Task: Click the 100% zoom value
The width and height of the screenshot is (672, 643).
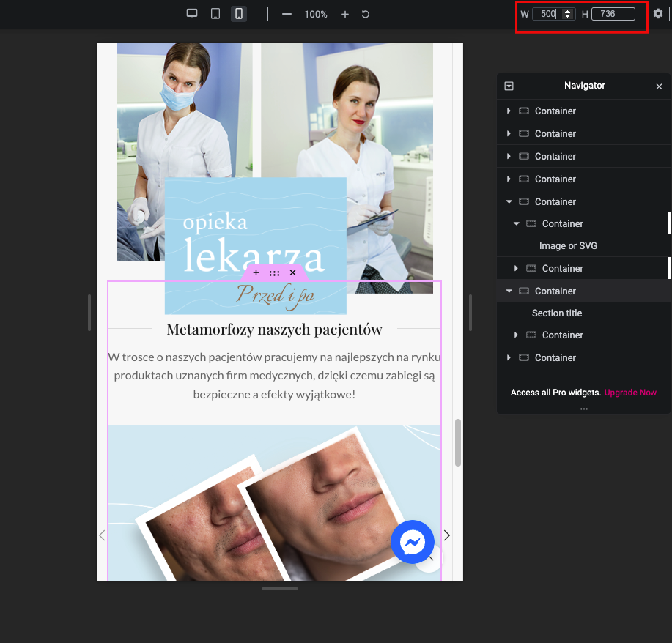Action: click(315, 14)
